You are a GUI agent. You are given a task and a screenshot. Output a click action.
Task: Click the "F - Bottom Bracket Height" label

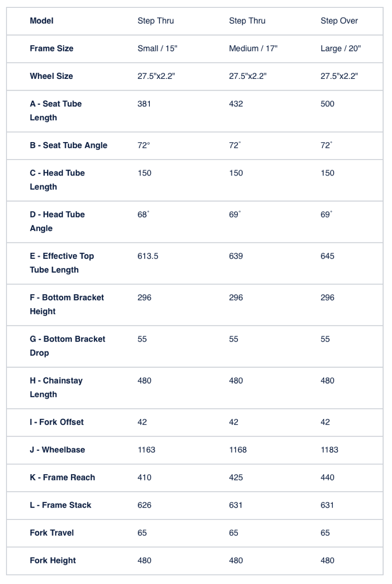[x=67, y=304]
